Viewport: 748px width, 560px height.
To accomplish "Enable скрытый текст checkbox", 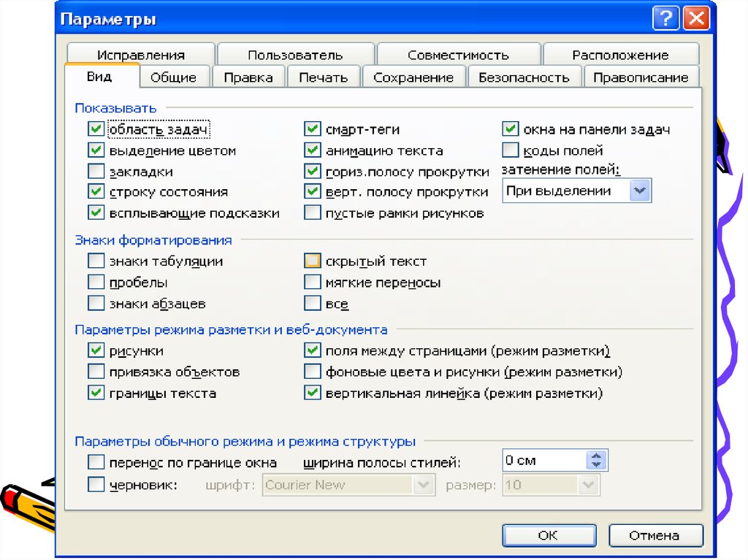I will [313, 261].
